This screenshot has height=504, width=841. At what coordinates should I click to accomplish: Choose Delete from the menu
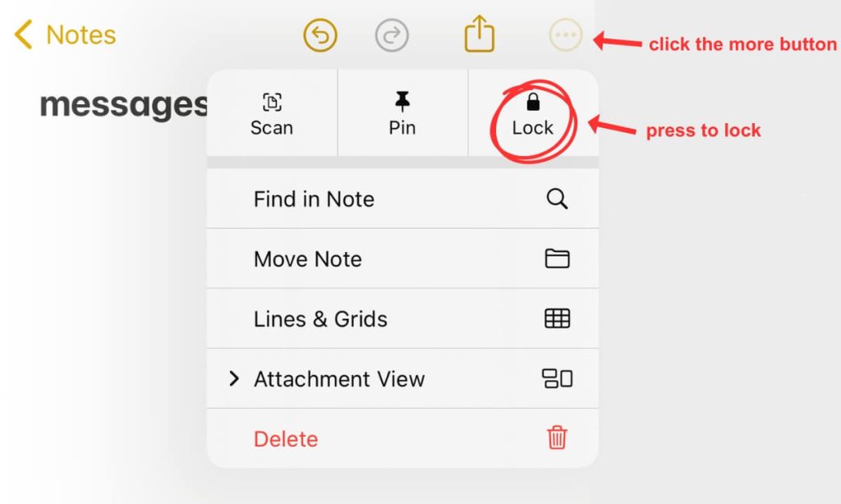point(286,438)
